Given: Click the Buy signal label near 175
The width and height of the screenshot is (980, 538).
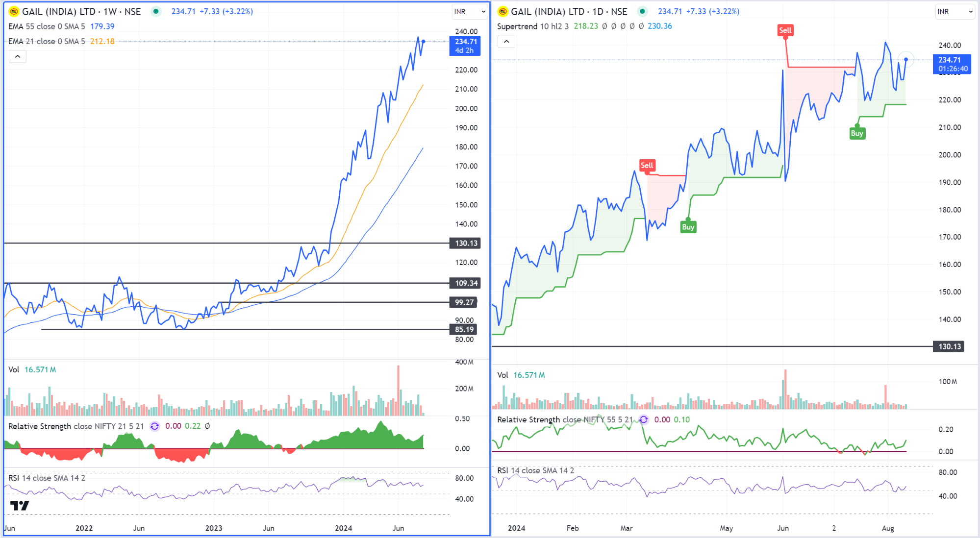Looking at the screenshot, I should coord(688,227).
